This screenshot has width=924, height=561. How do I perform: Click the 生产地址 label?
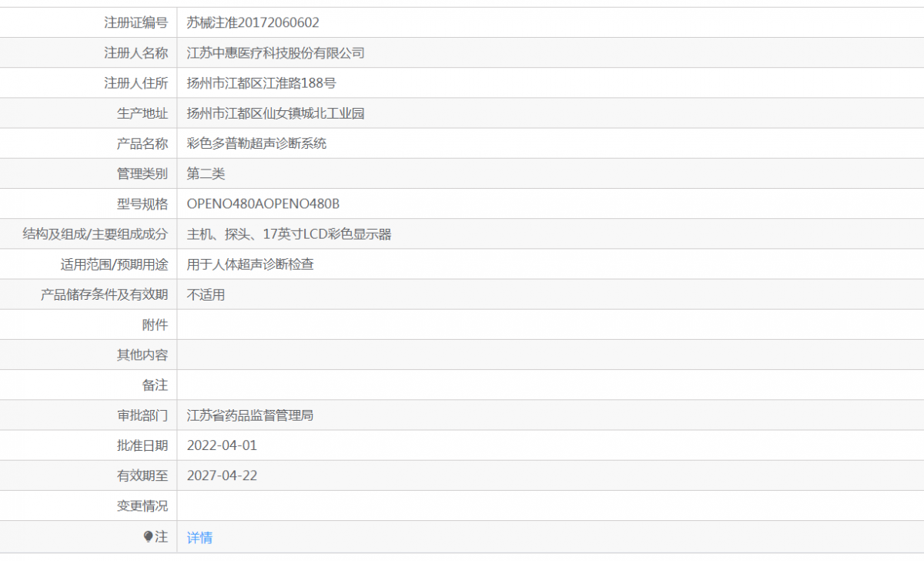[142, 113]
